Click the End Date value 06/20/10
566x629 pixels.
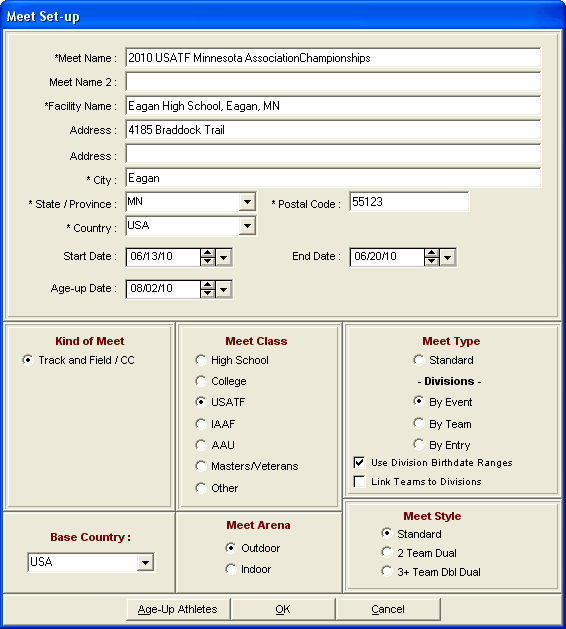point(375,256)
